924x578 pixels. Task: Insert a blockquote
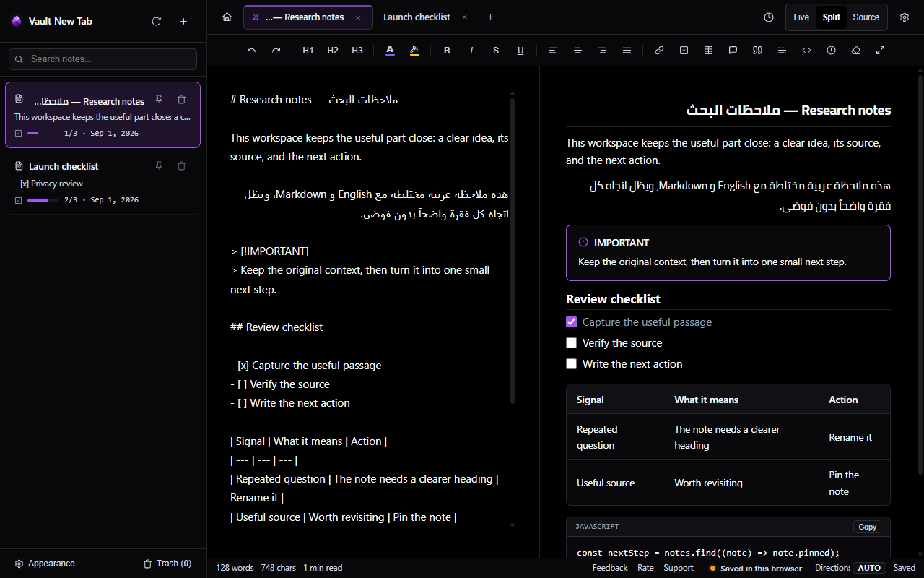[x=757, y=51]
